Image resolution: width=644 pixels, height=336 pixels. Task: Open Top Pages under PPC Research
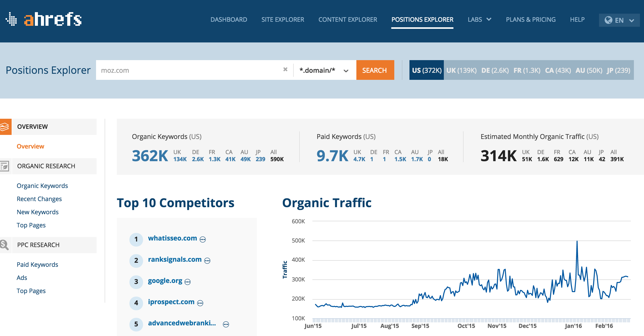pyautogui.click(x=31, y=291)
